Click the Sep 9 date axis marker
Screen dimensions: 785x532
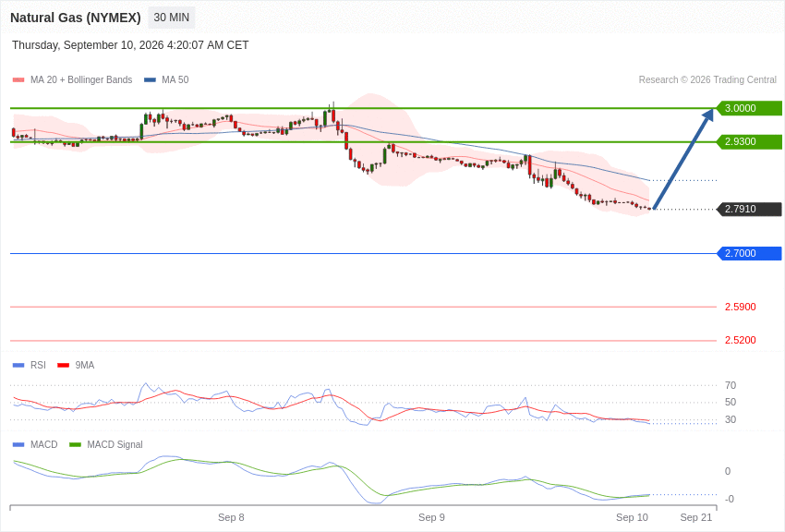pos(431,517)
